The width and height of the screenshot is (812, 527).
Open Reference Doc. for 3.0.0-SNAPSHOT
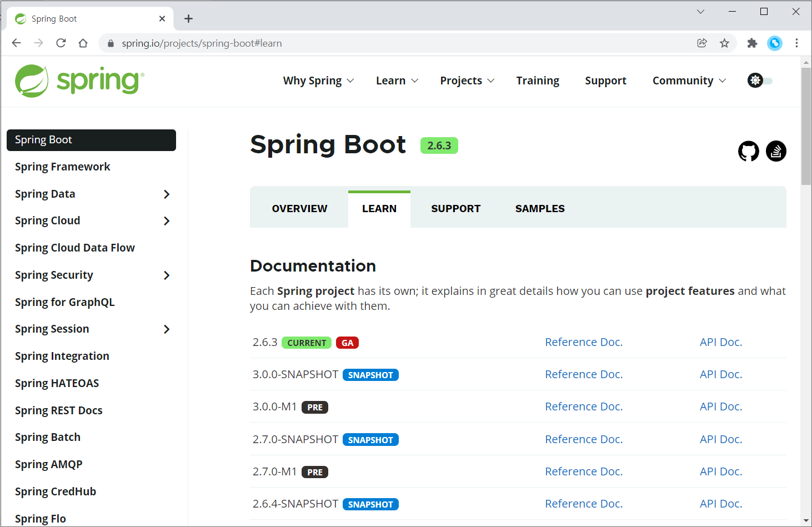[584, 374]
